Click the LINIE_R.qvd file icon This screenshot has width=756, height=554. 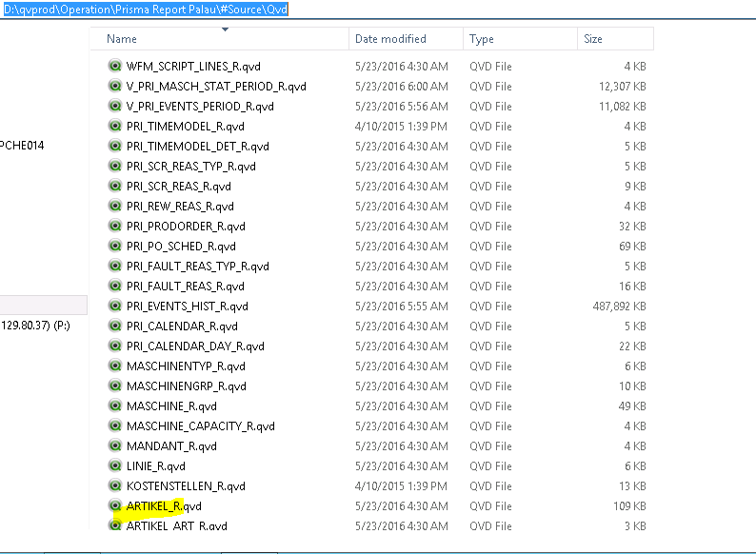click(x=115, y=465)
